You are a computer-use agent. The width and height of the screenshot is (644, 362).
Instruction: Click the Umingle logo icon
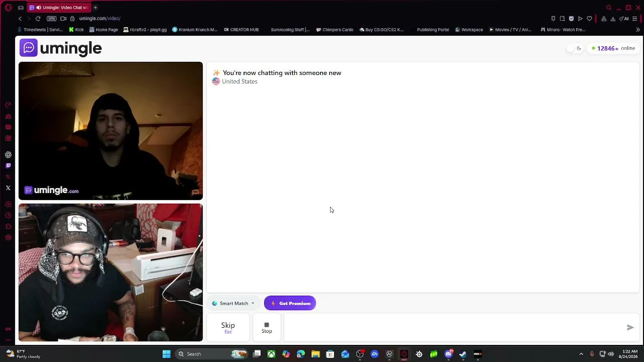click(x=29, y=48)
